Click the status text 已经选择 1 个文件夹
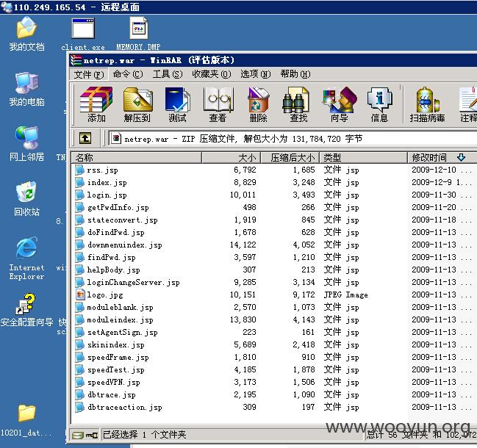The image size is (477, 448). coord(144,435)
